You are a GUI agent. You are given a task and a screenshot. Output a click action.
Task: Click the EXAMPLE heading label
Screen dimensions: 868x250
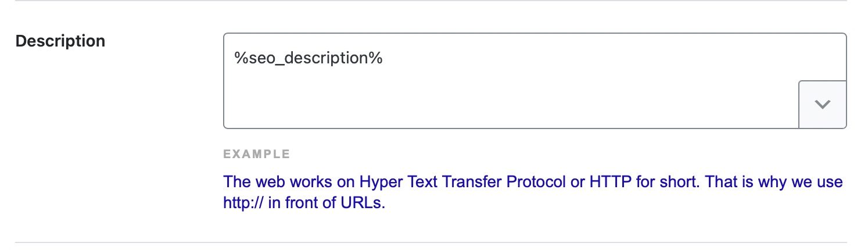click(256, 155)
